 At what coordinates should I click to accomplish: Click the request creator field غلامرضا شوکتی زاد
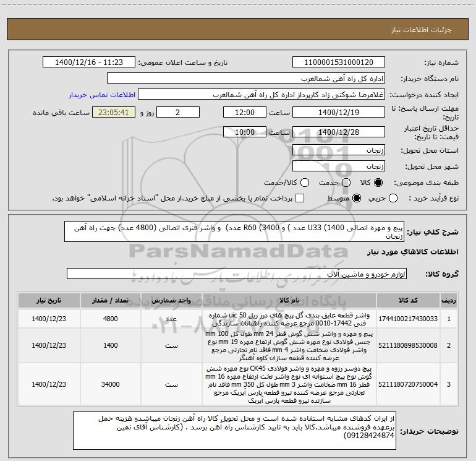pyautogui.click(x=261, y=95)
